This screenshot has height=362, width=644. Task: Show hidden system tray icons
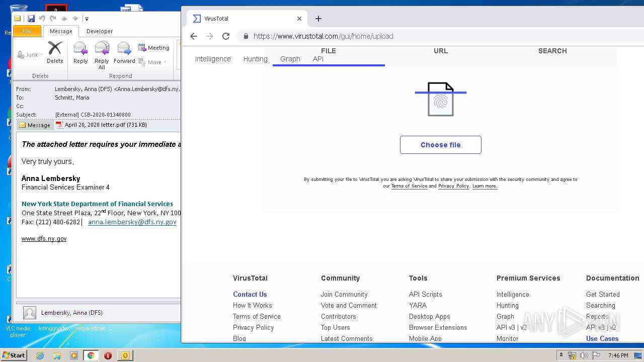tap(561, 355)
